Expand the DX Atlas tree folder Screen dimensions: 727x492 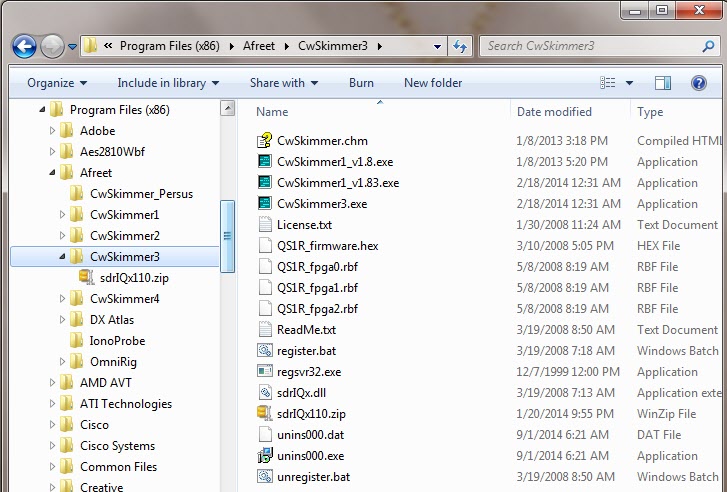point(62,319)
